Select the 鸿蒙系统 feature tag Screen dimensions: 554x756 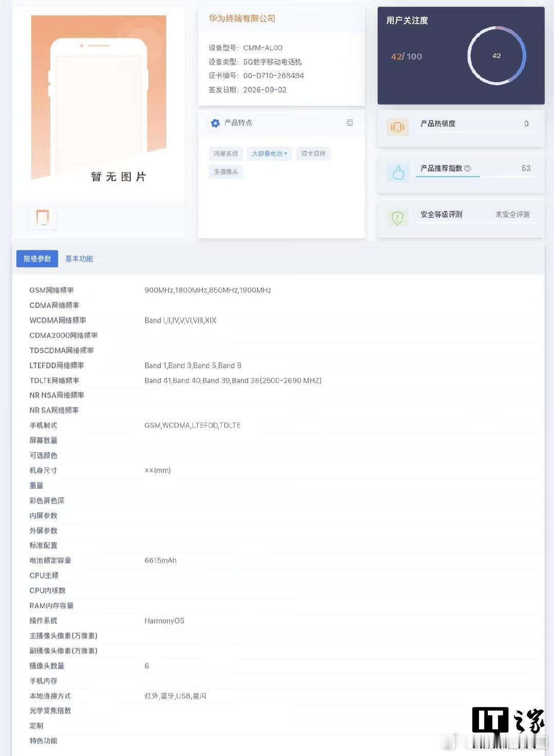226,153
